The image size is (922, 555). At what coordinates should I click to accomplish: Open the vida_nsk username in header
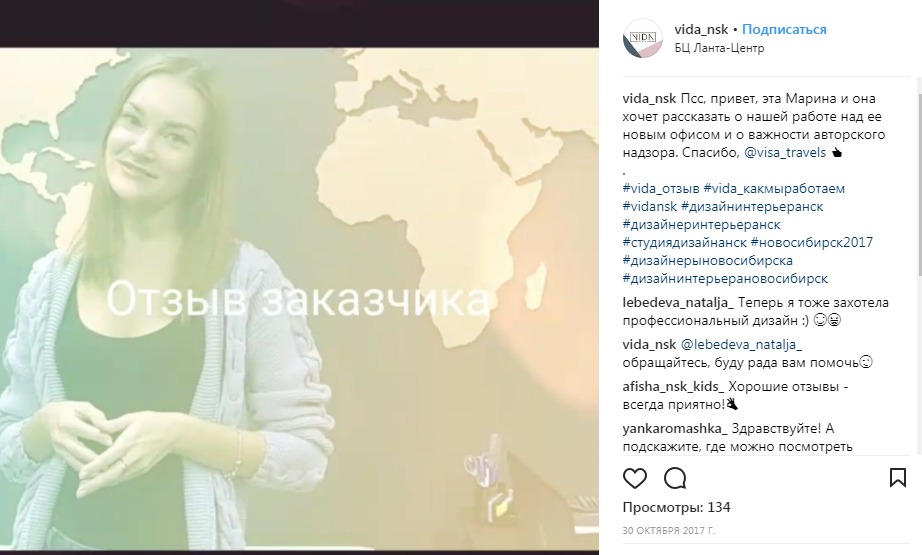pos(701,29)
